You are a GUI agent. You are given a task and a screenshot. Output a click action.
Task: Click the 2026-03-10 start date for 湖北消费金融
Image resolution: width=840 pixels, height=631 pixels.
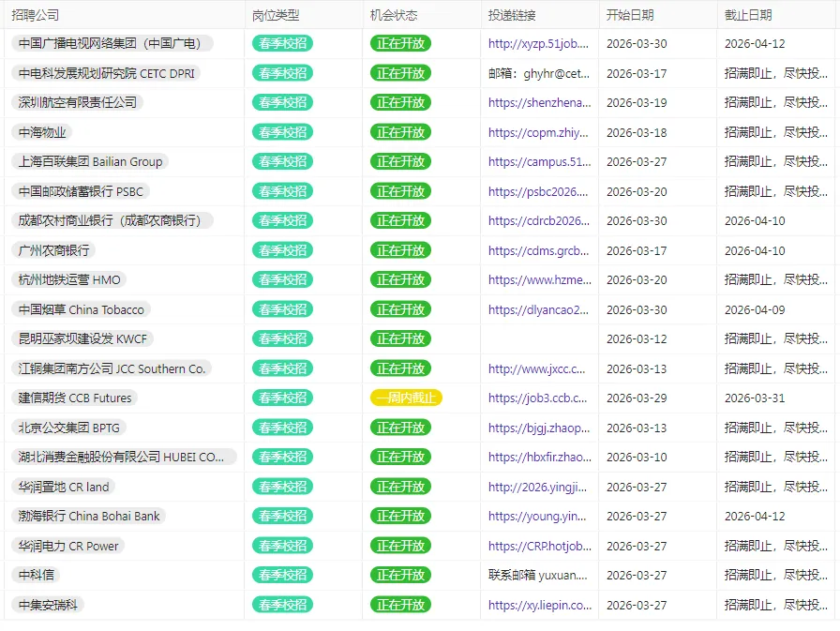(x=637, y=457)
